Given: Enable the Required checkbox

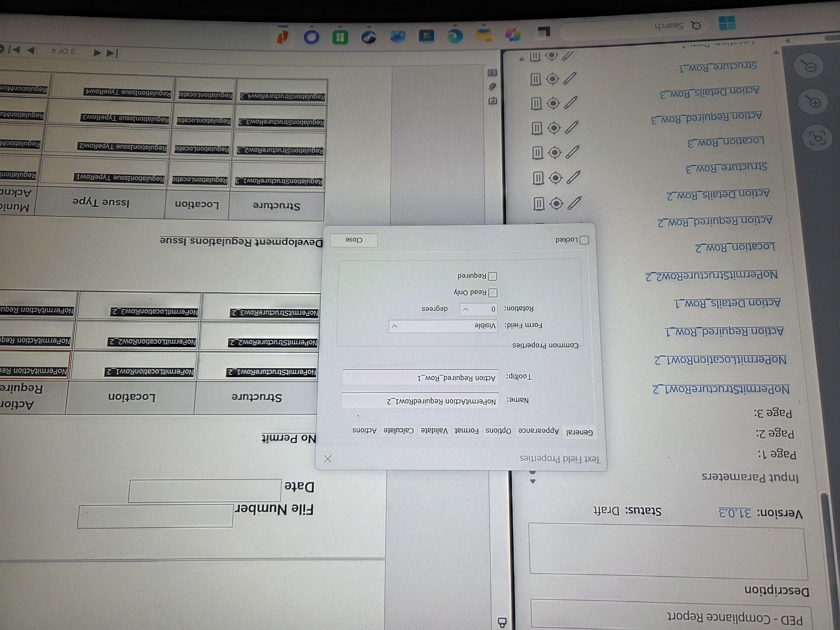Looking at the screenshot, I should (492, 276).
